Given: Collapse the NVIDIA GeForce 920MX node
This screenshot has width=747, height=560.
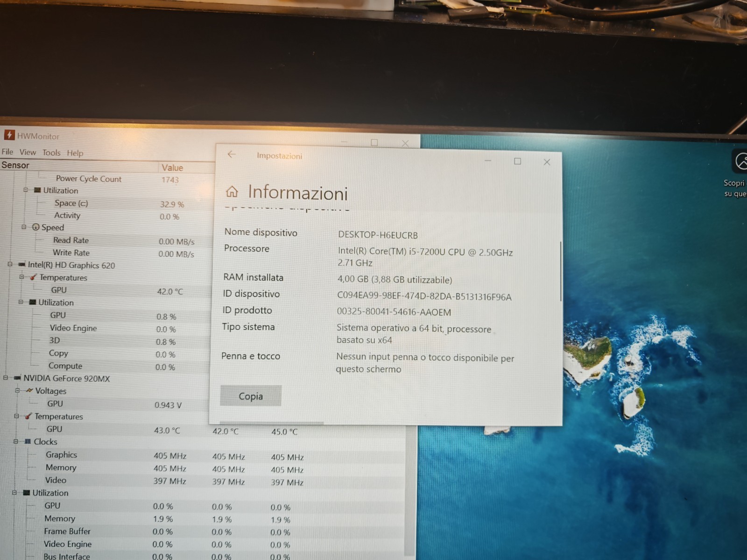Looking at the screenshot, I should [6, 378].
